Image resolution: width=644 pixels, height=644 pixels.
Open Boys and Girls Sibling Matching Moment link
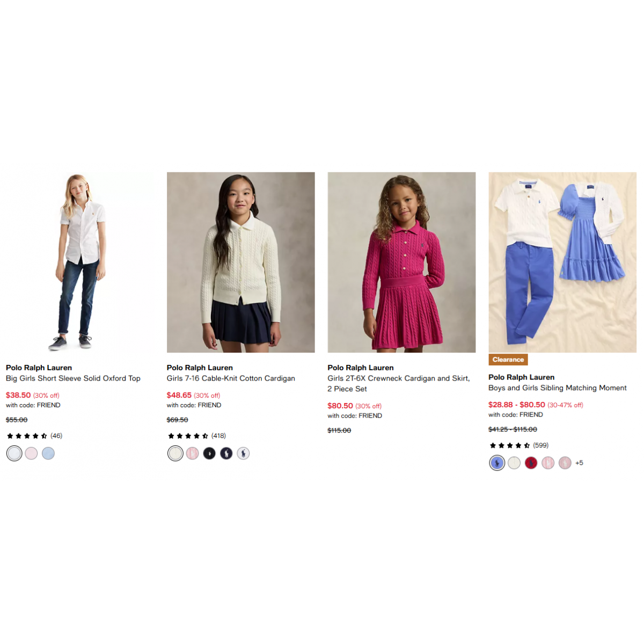pos(558,388)
